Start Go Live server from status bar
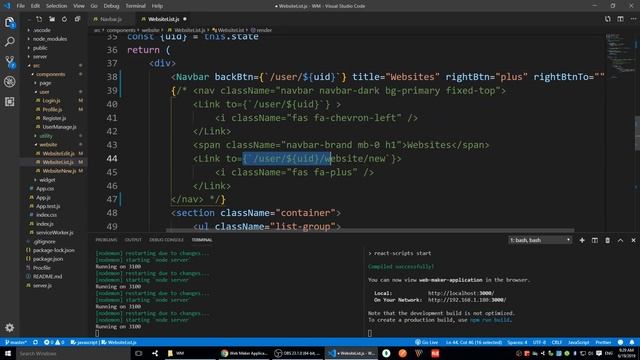 (427, 342)
